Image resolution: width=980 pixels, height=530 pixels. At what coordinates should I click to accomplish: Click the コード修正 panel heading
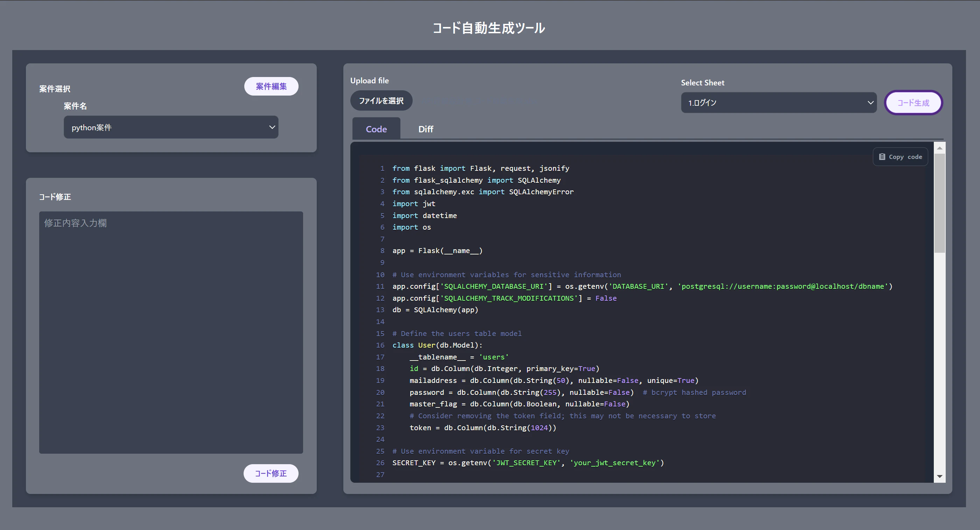point(55,197)
